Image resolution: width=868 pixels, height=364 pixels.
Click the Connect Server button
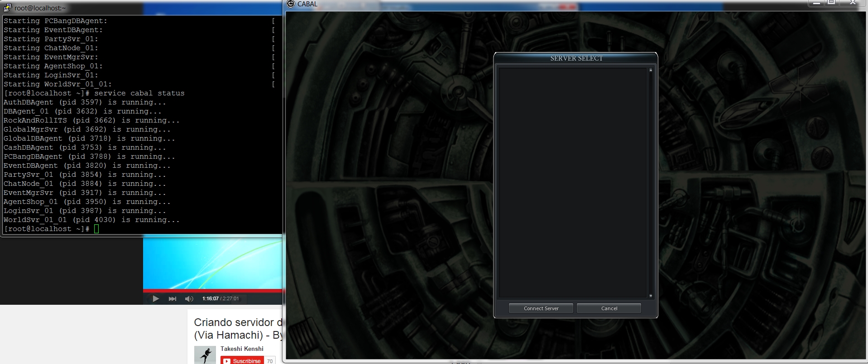[541, 308]
